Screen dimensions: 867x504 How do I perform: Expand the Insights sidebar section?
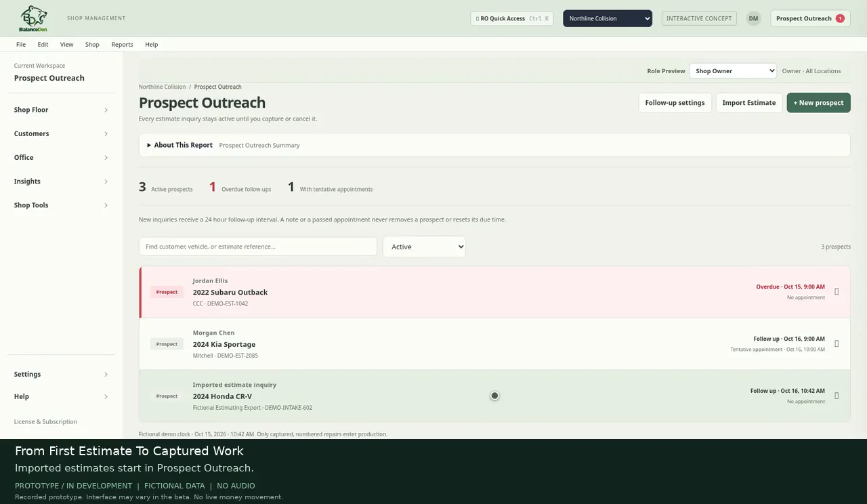point(61,182)
